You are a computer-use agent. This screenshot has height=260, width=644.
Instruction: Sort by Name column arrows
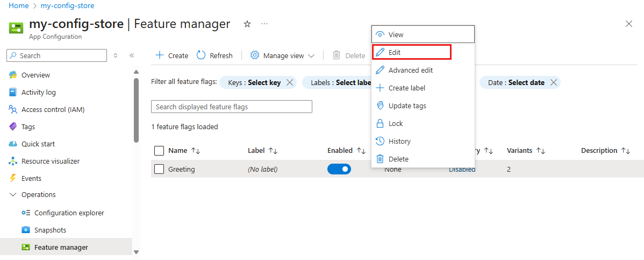[x=196, y=151]
